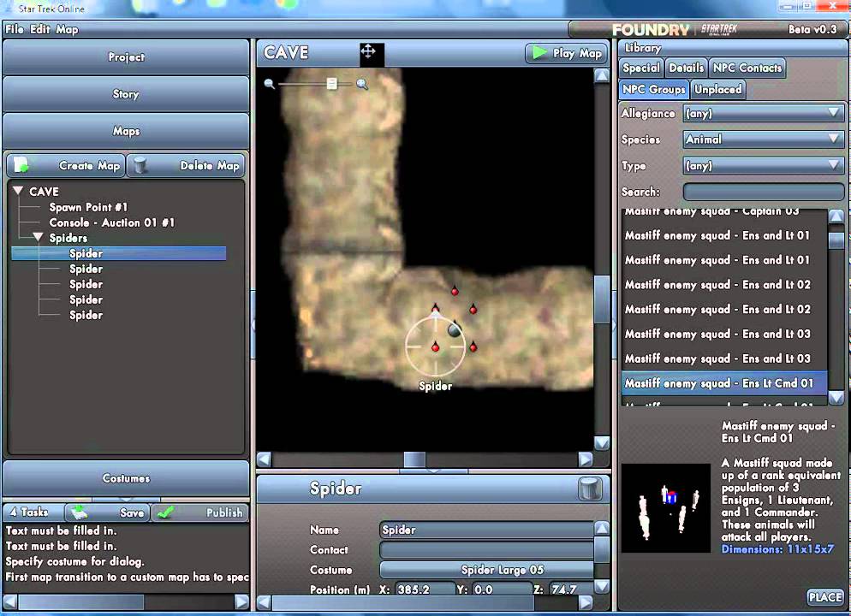851x616 pixels.
Task: Click the Spider Large 05 costume button
Action: coord(487,569)
